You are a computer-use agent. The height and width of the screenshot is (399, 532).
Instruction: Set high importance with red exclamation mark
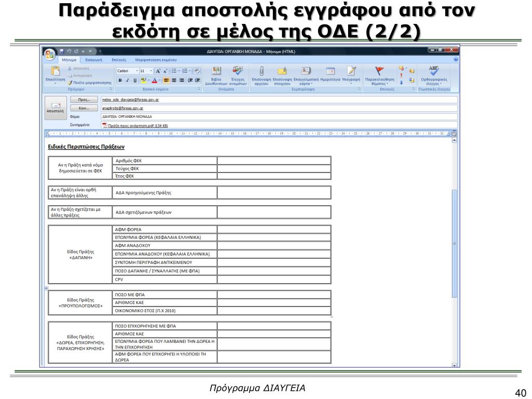[402, 75]
